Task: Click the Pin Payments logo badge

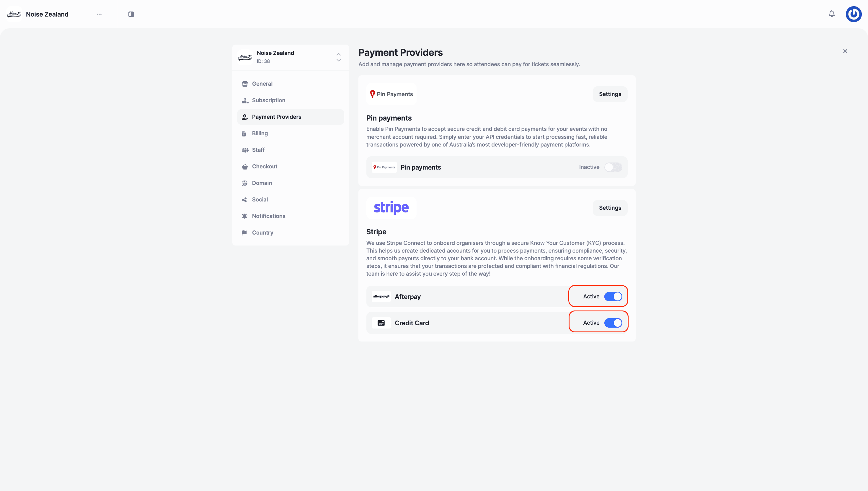Action: coord(391,94)
